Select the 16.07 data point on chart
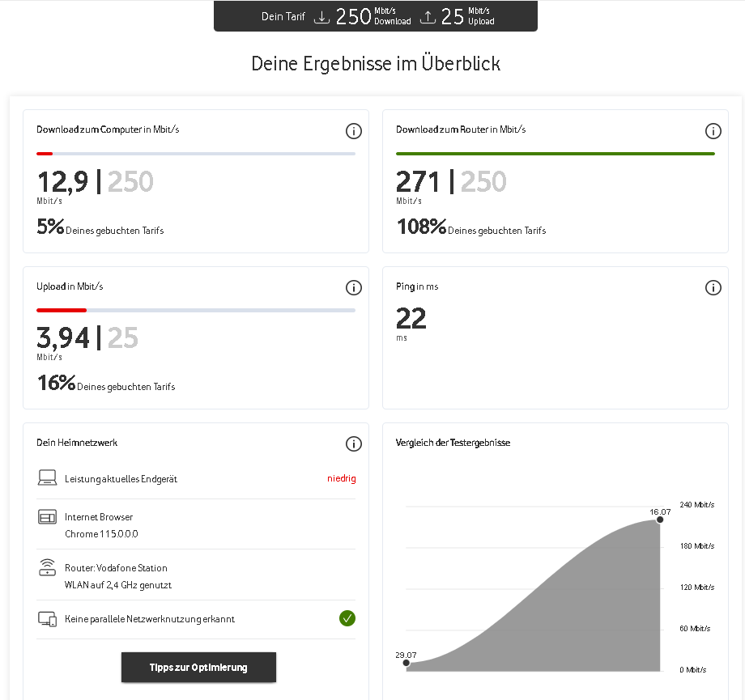The image size is (745, 700). tap(660, 520)
